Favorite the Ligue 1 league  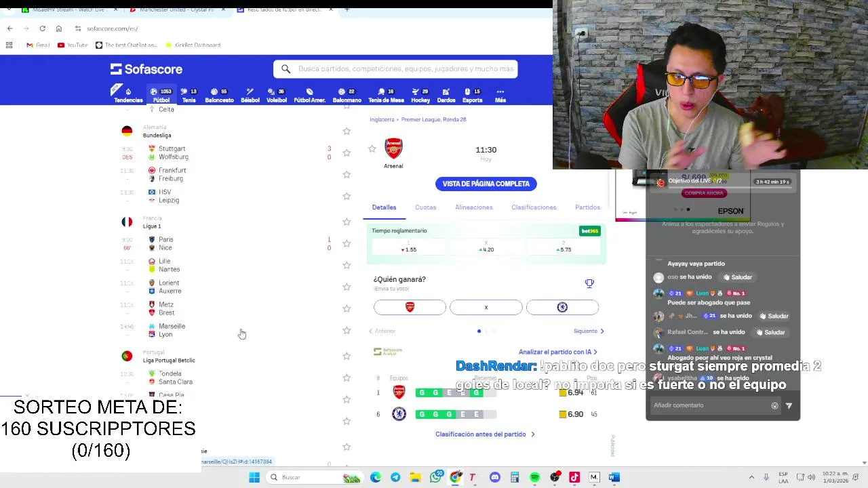click(347, 222)
